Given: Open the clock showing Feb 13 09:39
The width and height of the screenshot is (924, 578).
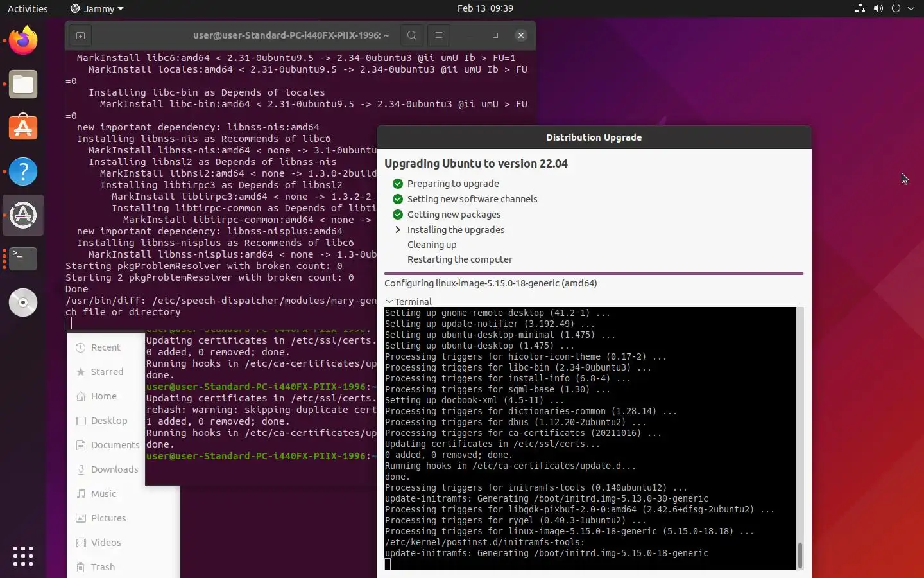Looking at the screenshot, I should coord(485,8).
